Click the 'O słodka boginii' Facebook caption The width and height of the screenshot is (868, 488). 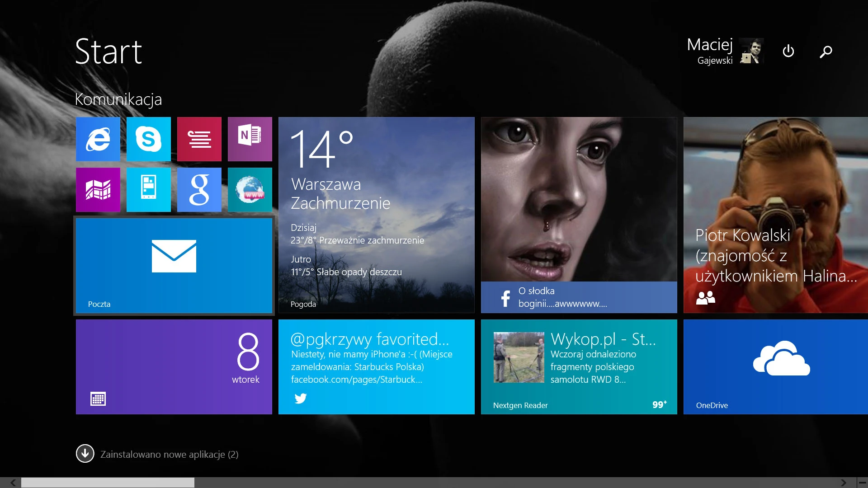click(563, 297)
